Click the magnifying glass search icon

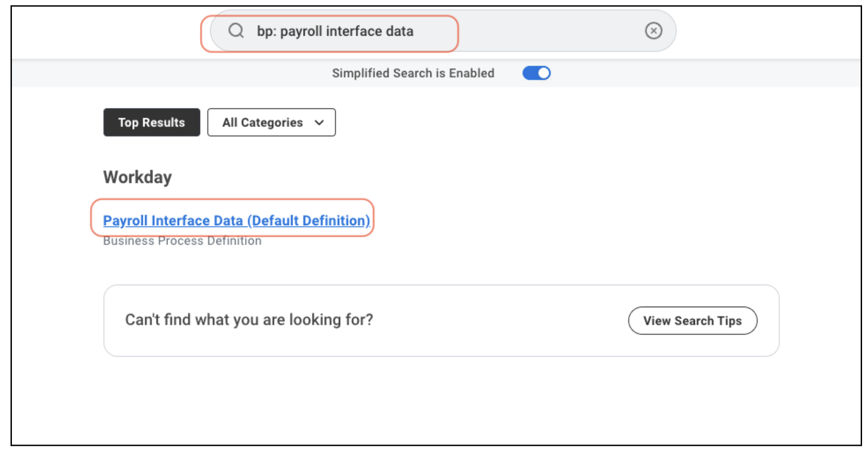pyautogui.click(x=236, y=31)
